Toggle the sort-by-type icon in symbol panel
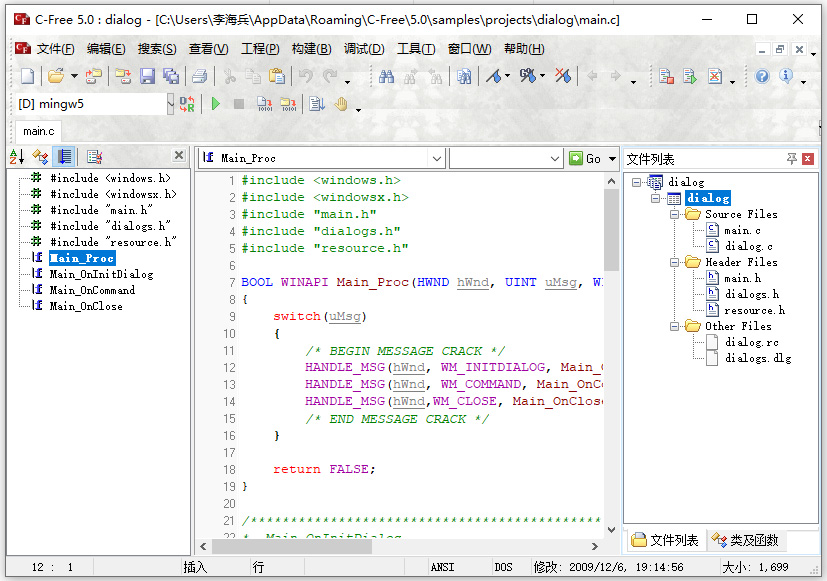The width and height of the screenshot is (827, 581). click(39, 156)
